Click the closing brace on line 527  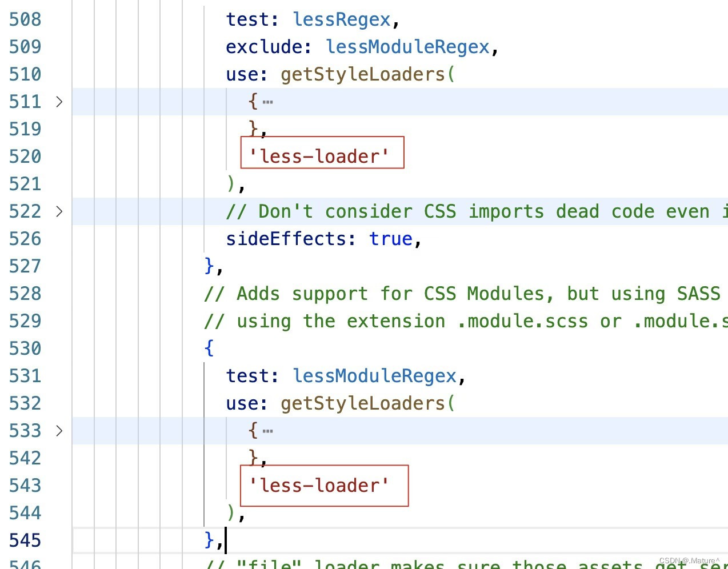[209, 266]
